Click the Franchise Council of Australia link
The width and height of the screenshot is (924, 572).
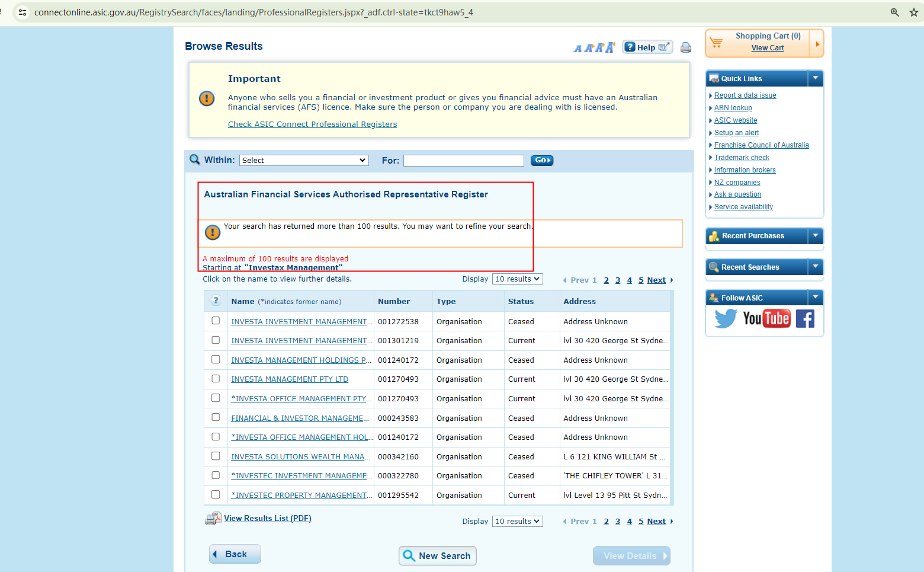(762, 145)
